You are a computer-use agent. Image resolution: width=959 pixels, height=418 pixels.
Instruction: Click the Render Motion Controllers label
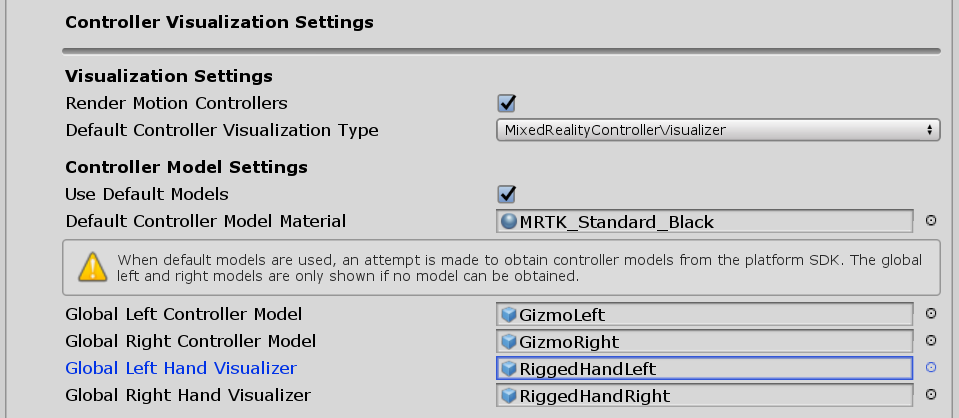click(176, 103)
